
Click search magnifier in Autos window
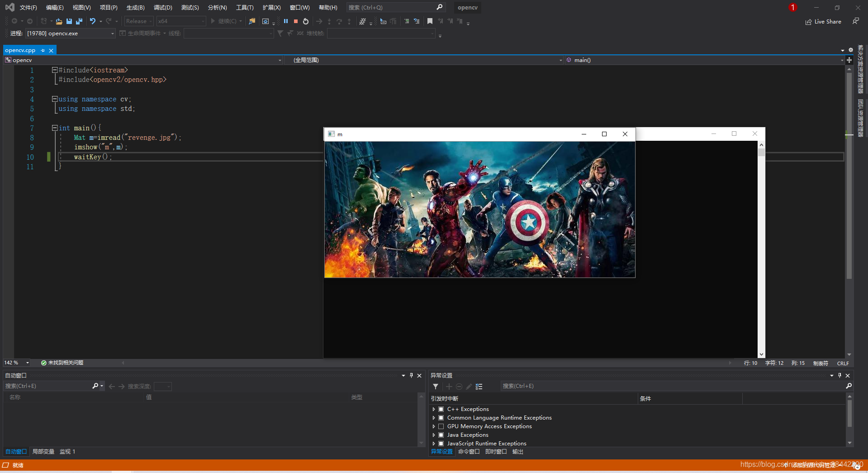coord(95,386)
